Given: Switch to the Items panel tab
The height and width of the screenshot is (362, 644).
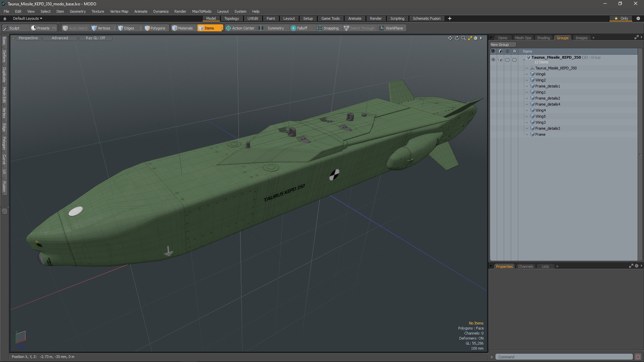Looking at the screenshot, I should pyautogui.click(x=502, y=38).
